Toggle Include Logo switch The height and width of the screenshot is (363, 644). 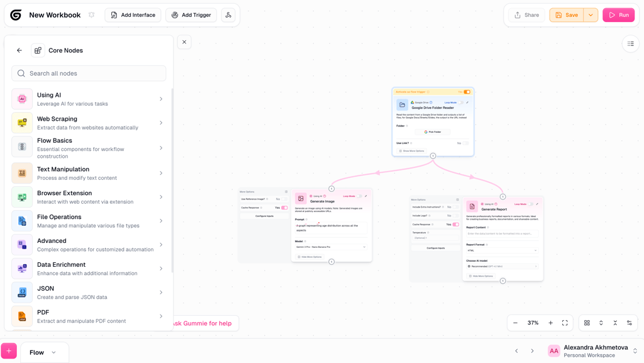pyautogui.click(x=456, y=216)
